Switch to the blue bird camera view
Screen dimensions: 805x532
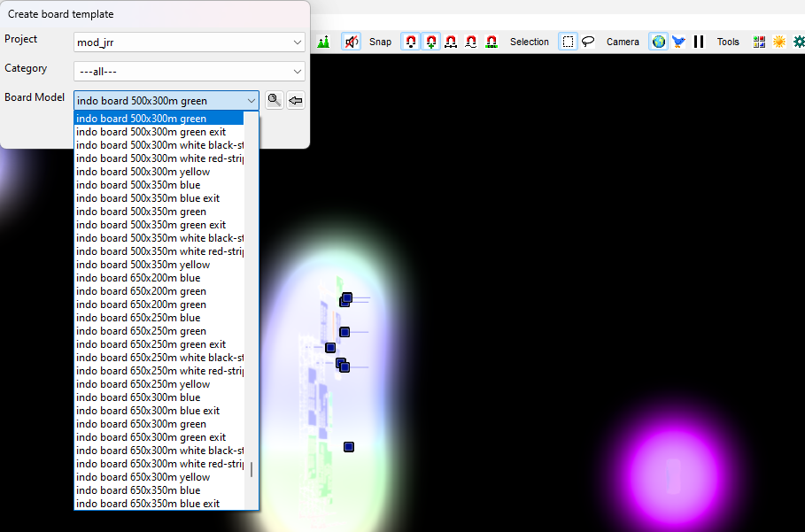click(678, 42)
